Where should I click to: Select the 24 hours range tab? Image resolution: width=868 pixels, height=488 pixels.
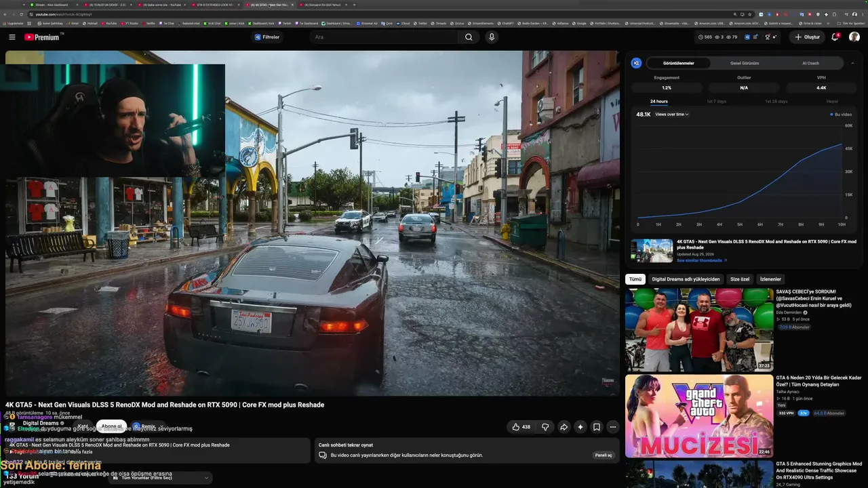658,102
